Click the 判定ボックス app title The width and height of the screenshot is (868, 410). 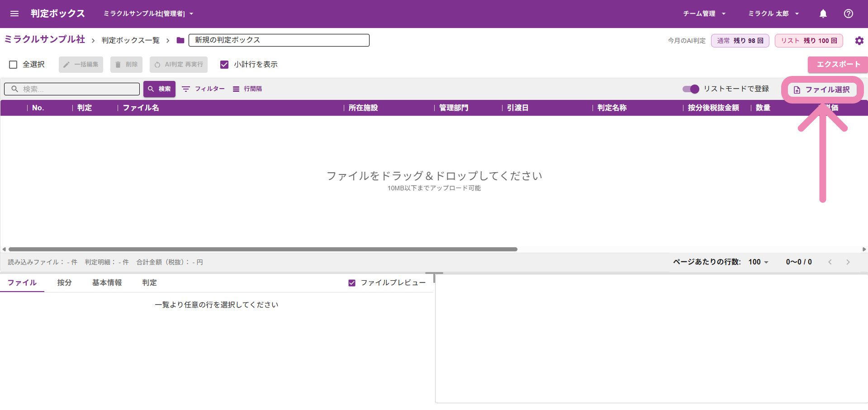click(58, 14)
